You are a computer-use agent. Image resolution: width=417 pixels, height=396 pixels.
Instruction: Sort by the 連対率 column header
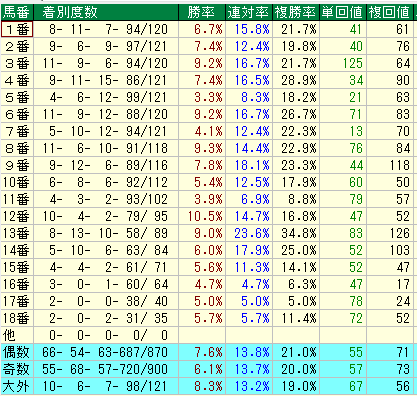coord(249,12)
